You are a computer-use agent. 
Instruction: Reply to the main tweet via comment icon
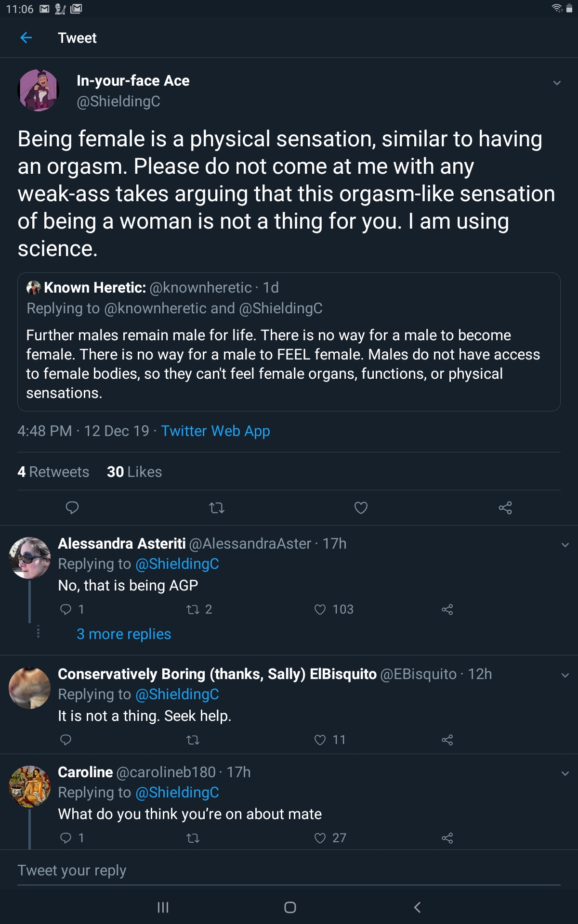pyautogui.click(x=72, y=508)
